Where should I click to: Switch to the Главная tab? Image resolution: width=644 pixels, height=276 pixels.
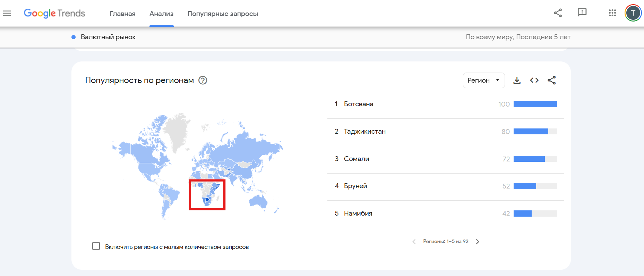[122, 14]
